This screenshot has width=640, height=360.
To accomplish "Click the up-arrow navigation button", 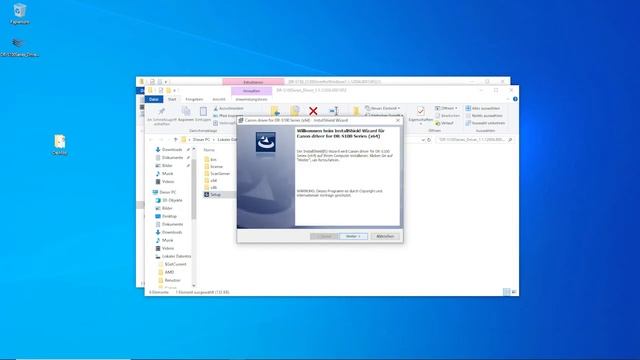I will coord(176,140).
